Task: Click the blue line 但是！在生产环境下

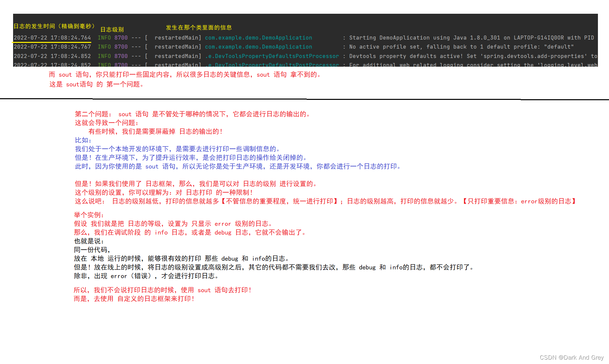Action: coord(191,158)
